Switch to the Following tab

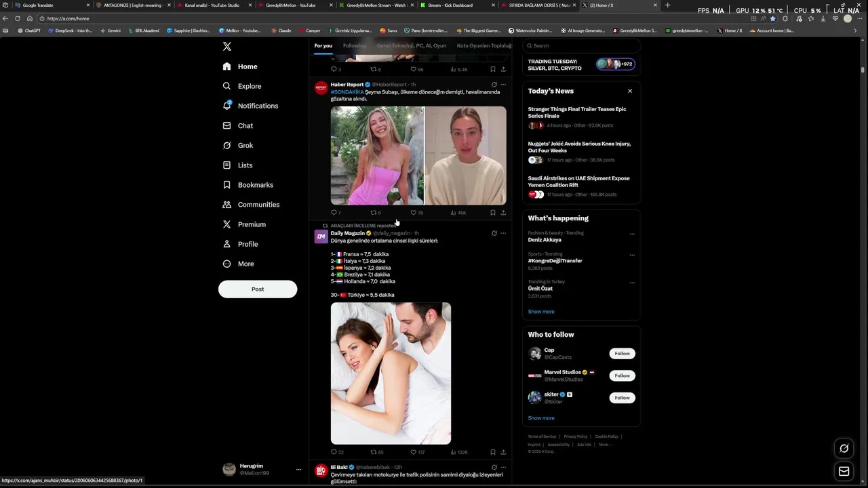[354, 45]
